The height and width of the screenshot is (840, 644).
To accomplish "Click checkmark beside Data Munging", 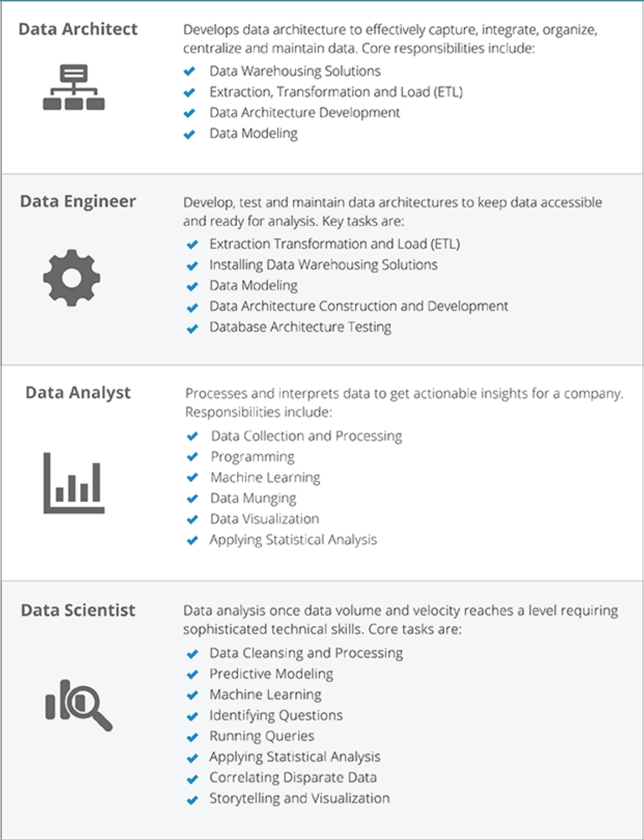I will tap(192, 499).
